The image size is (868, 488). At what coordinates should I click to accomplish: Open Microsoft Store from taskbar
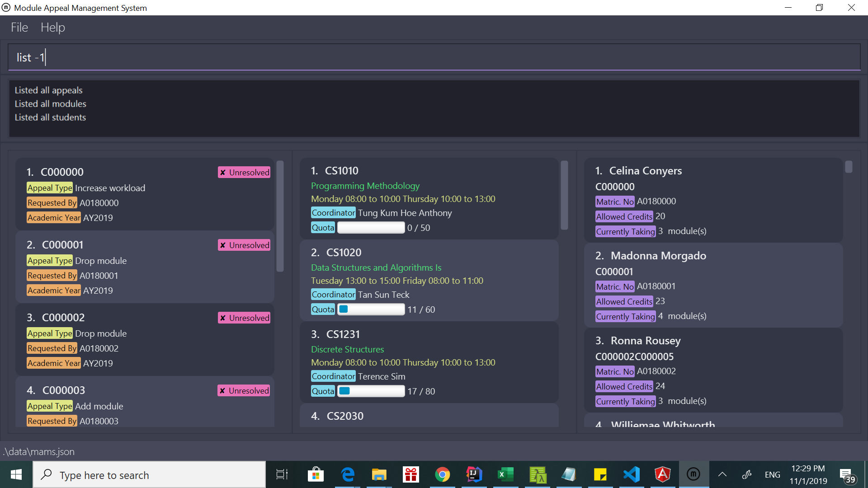pyautogui.click(x=316, y=474)
